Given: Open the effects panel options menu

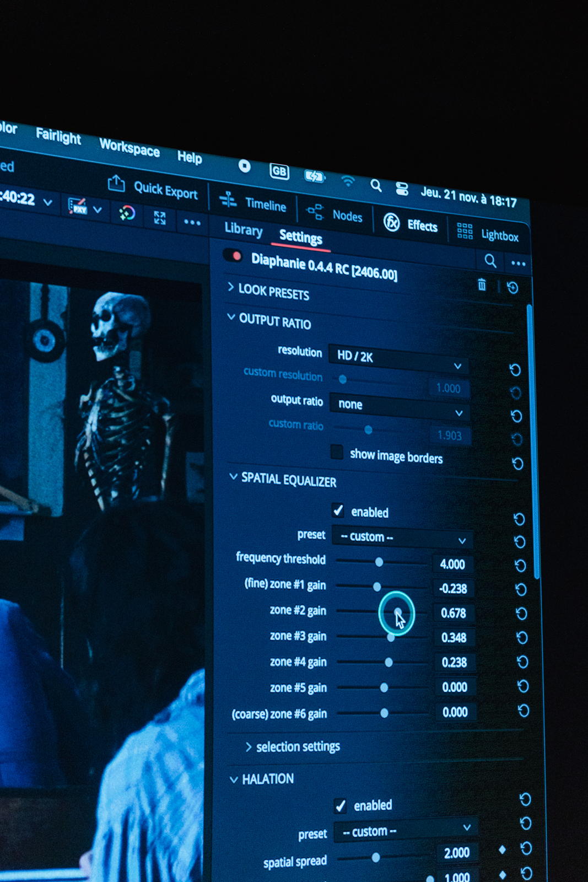Looking at the screenshot, I should (518, 263).
